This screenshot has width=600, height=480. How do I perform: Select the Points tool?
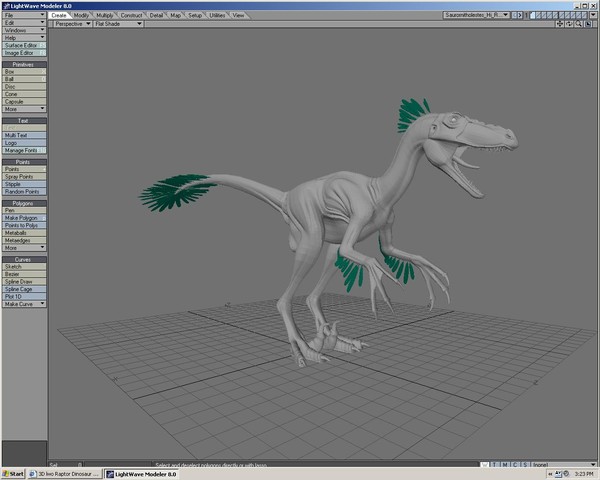[24, 169]
